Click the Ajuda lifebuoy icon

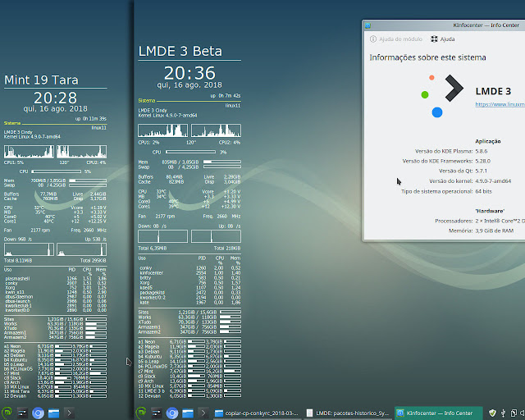(x=434, y=39)
